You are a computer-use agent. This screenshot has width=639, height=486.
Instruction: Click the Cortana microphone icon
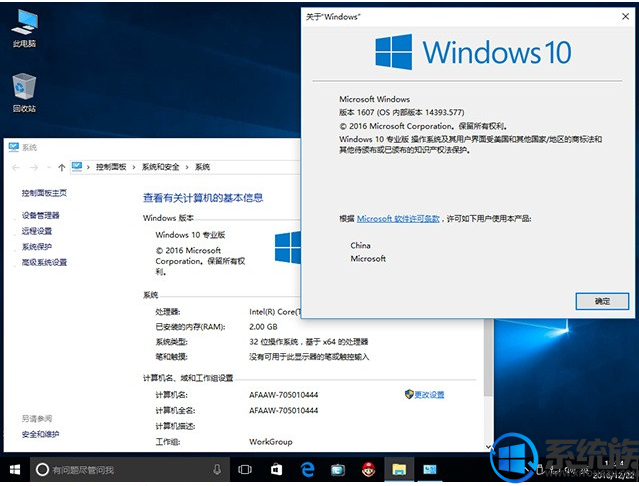tap(217, 470)
